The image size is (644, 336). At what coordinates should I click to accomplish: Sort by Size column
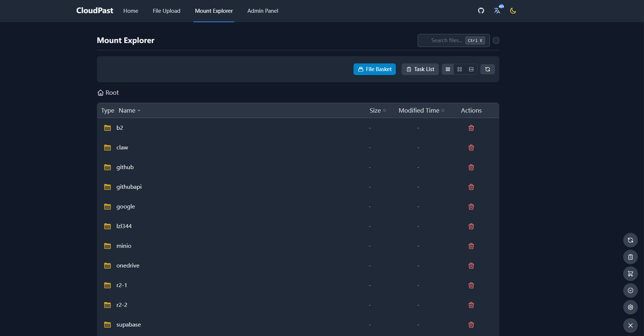click(378, 110)
